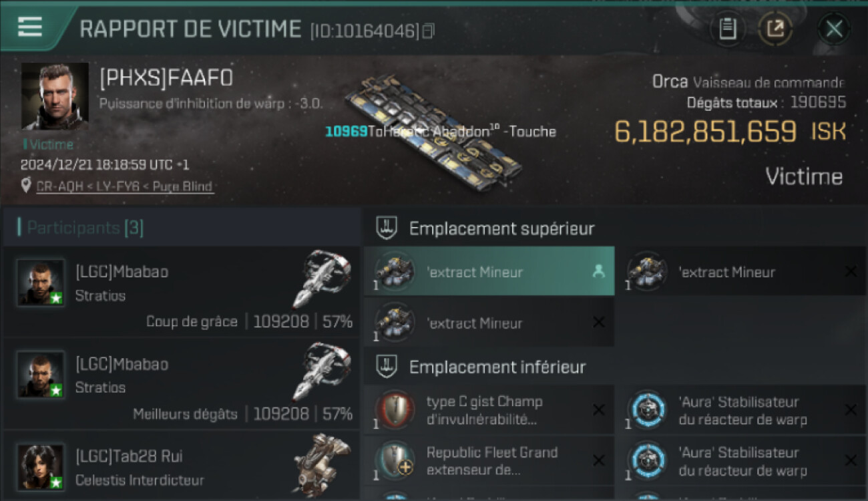Open the hamburger menu icon
This screenshot has width=868, height=501.
(30, 27)
